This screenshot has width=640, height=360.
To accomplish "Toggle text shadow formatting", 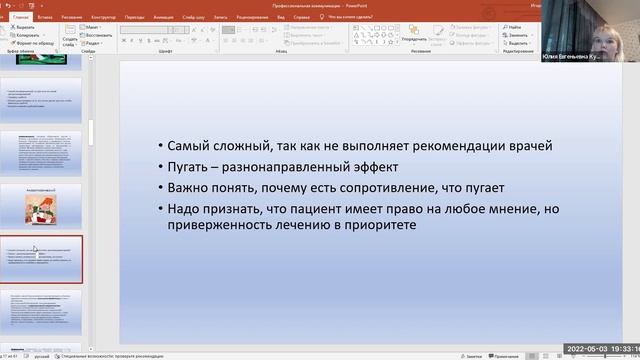I will point(149,41).
